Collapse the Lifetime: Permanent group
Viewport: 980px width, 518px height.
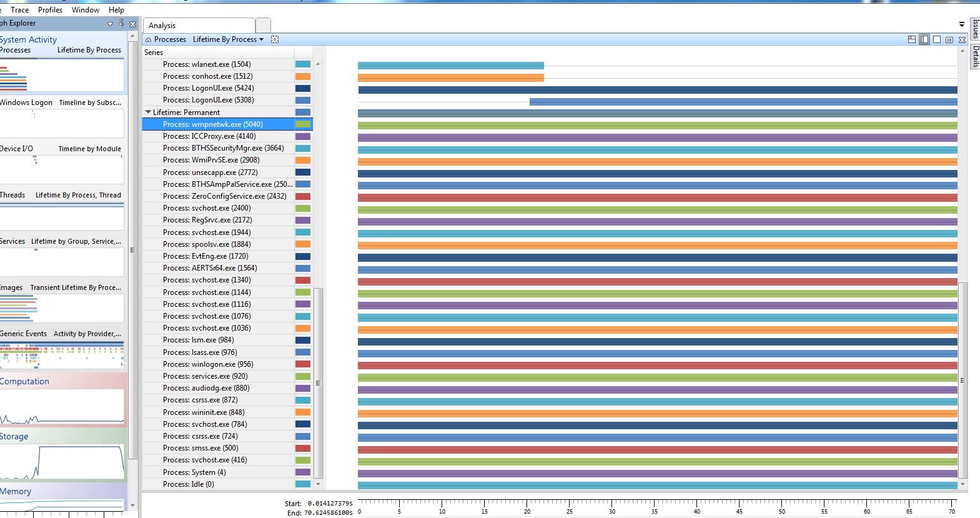148,112
